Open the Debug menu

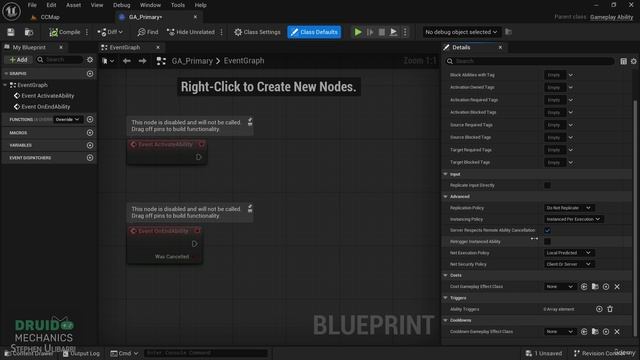(x=121, y=5)
